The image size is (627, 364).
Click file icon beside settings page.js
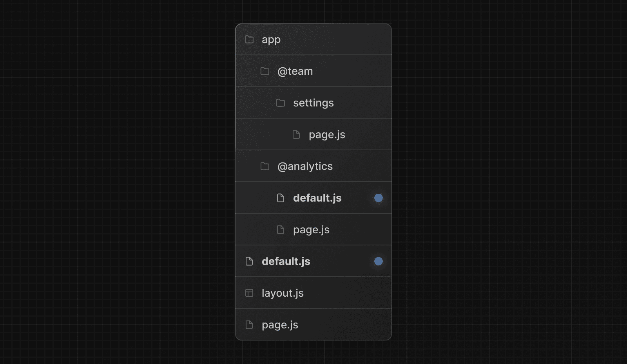click(x=296, y=135)
